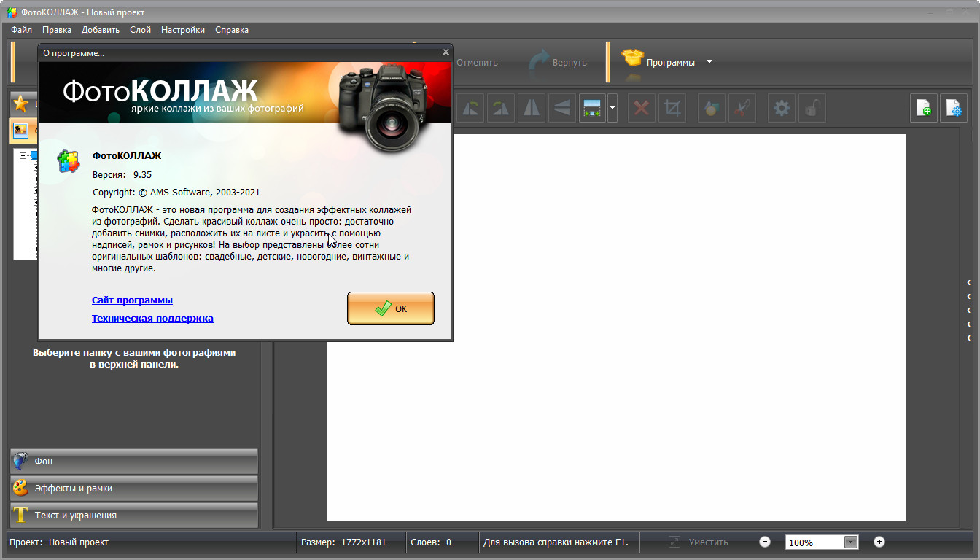The width and height of the screenshot is (980, 560).
Task: Click the red X delete icon in toolbar
Action: pos(642,109)
